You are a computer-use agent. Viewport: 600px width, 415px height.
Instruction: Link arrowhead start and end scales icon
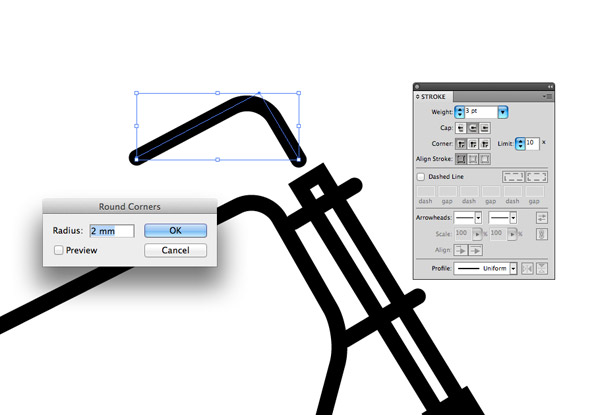(541, 234)
